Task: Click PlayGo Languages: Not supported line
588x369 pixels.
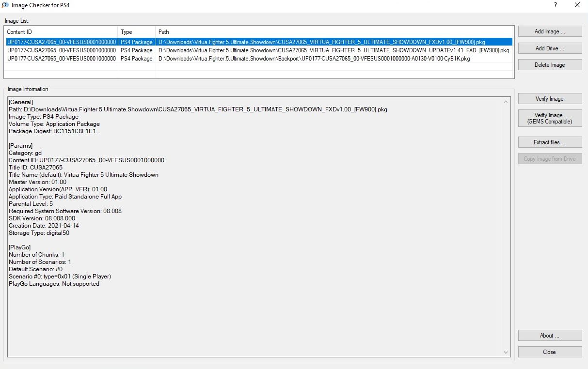Action: click(x=54, y=284)
